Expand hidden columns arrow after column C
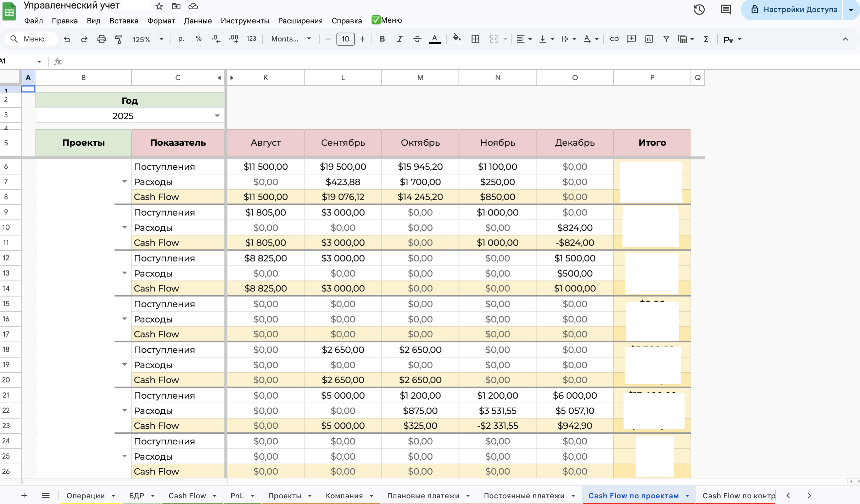 pos(219,78)
